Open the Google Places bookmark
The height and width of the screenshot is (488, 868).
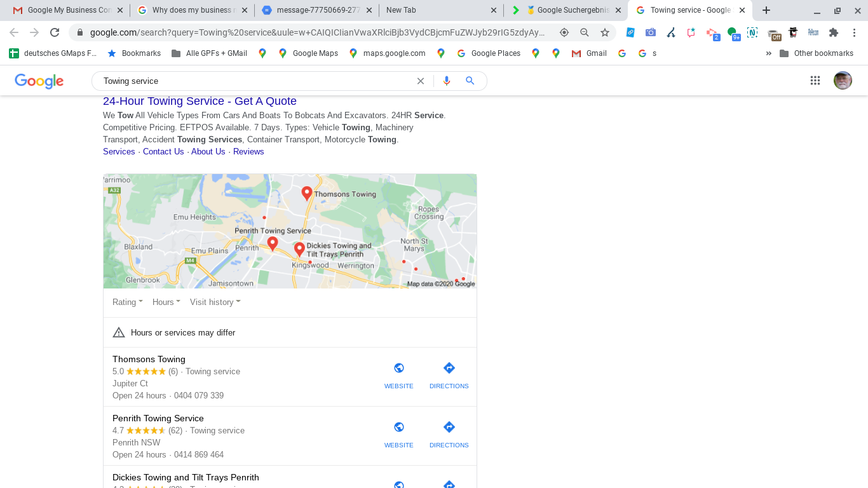488,53
